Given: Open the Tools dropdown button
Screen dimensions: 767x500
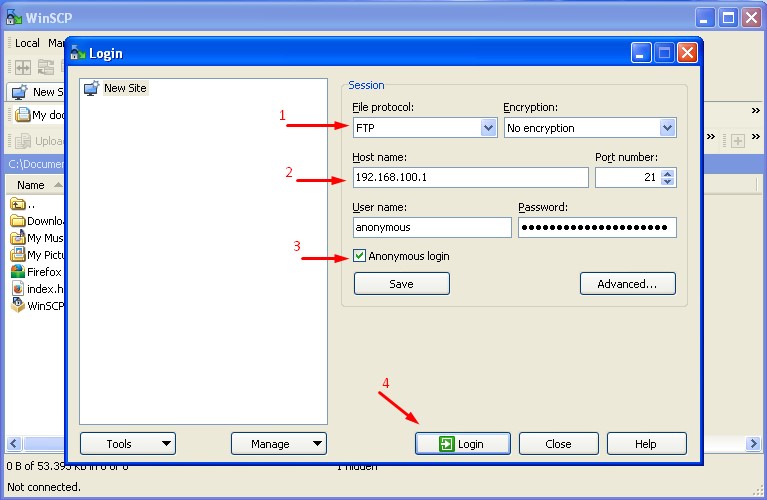Looking at the screenshot, I should 127,444.
